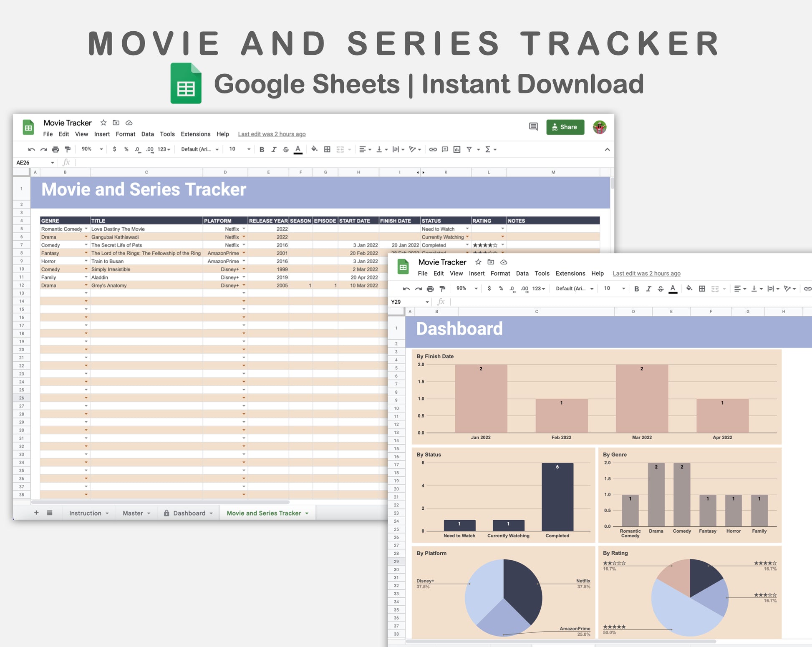
Task: Click the create filter funnel icon
Action: point(469,149)
